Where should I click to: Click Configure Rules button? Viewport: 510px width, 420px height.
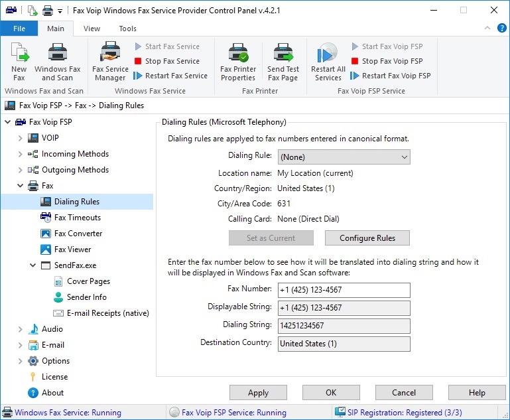[367, 238]
